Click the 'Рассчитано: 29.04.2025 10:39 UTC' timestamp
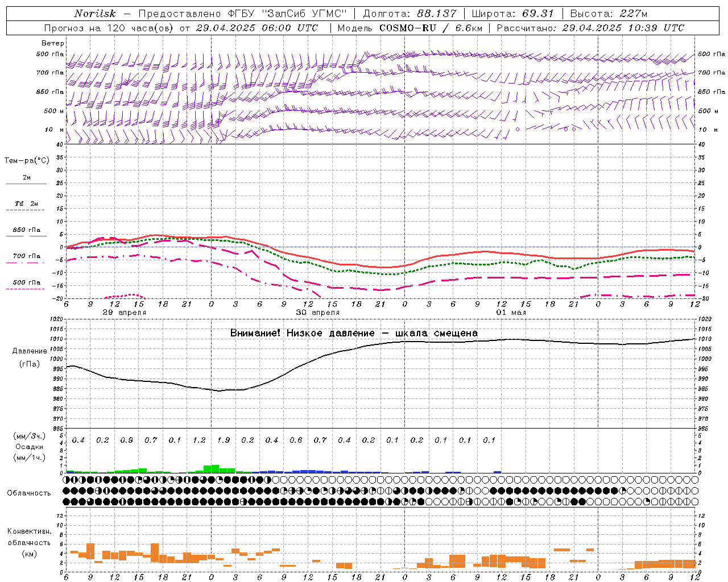The width and height of the screenshot is (728, 582). (590, 28)
